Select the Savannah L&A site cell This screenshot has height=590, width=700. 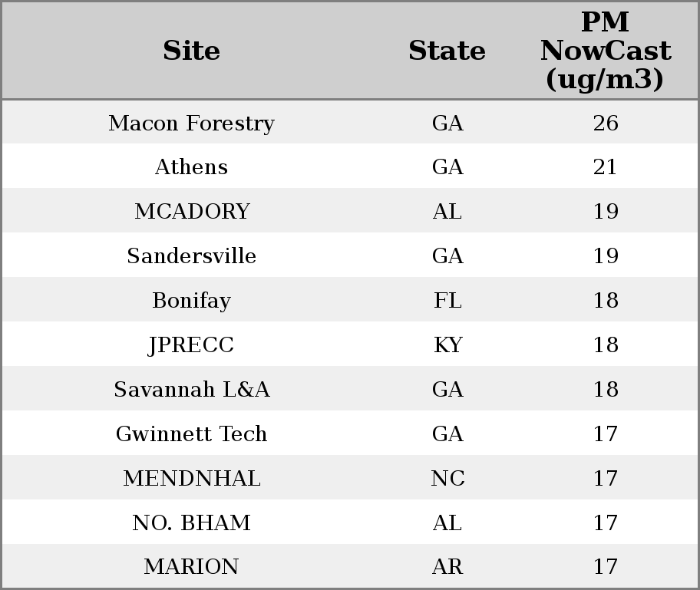point(191,390)
